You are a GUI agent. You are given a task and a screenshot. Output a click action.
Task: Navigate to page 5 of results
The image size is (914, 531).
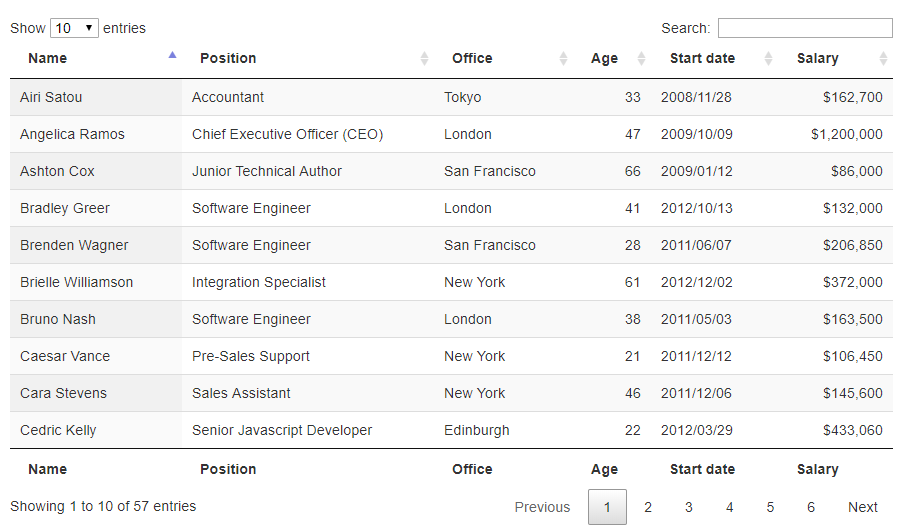pyautogui.click(x=770, y=507)
